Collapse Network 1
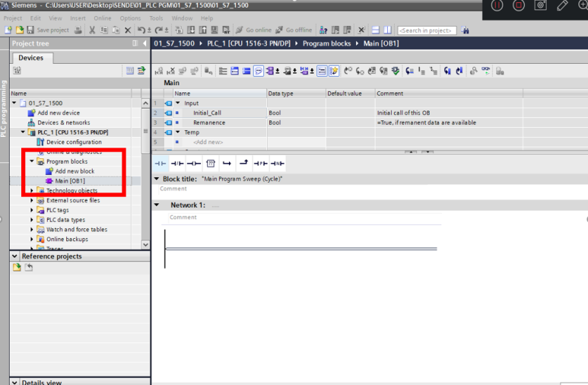 tap(157, 205)
